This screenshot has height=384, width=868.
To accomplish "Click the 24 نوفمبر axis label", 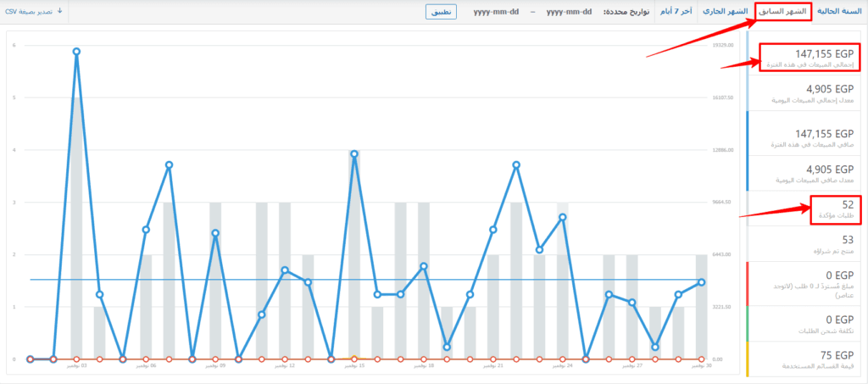I will (x=563, y=365).
